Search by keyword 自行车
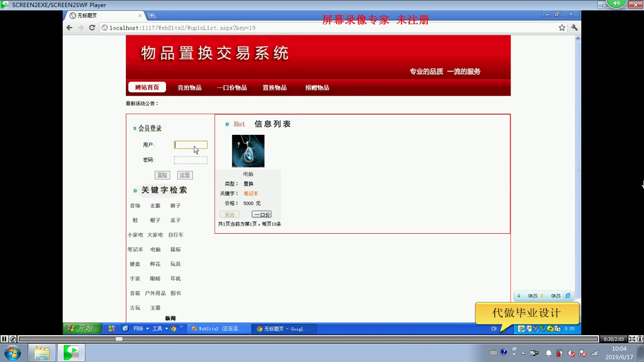Image resolution: width=644 pixels, height=362 pixels. [x=176, y=235]
